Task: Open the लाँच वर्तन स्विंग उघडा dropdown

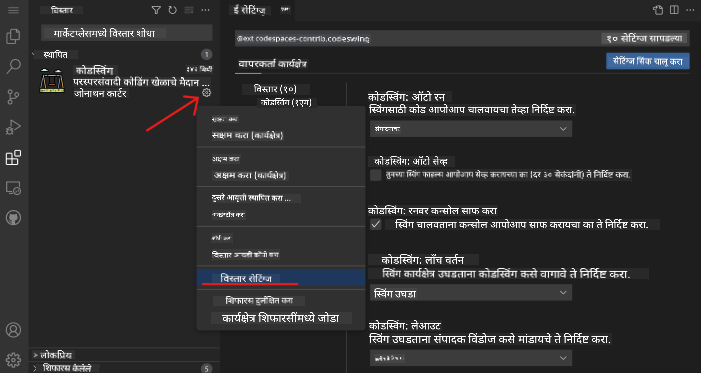Action: (471, 292)
